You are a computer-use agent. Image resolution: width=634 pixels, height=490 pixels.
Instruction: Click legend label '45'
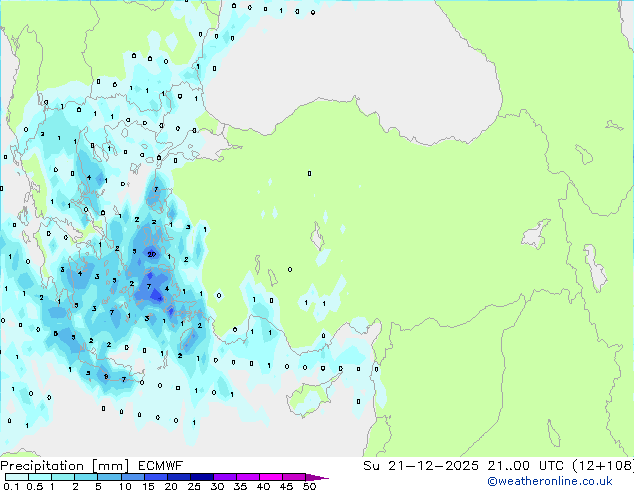286,486
